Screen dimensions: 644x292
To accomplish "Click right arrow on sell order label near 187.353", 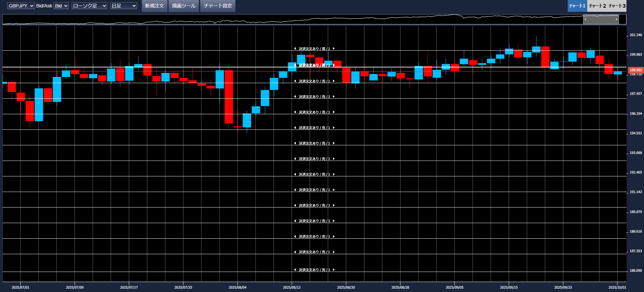I will (334, 252).
